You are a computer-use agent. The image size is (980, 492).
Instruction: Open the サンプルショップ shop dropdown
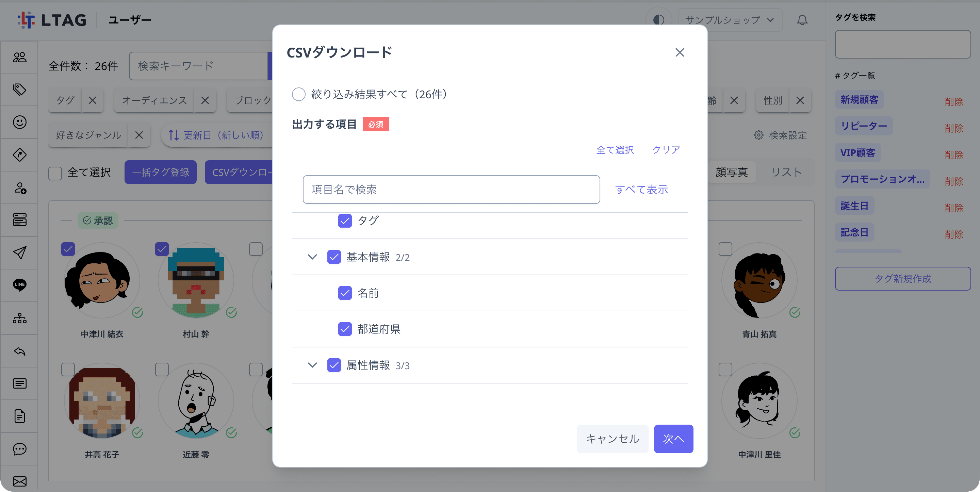coord(730,20)
